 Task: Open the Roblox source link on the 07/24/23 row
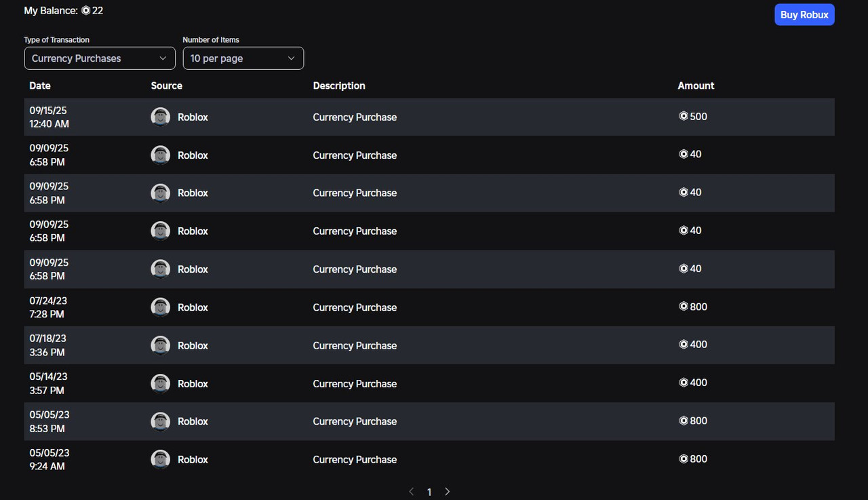(x=193, y=307)
